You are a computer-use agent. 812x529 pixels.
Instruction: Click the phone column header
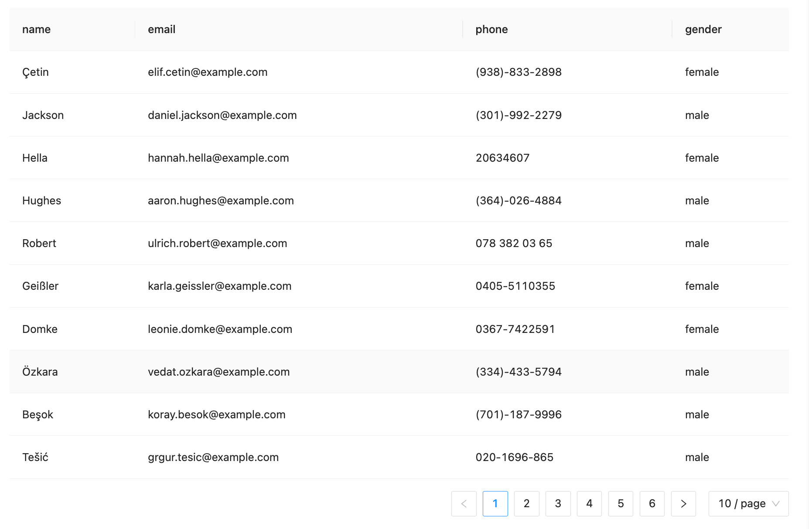[x=491, y=29]
